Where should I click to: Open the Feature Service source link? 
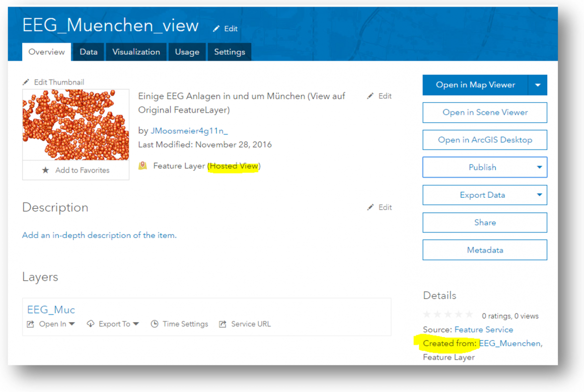tap(484, 330)
